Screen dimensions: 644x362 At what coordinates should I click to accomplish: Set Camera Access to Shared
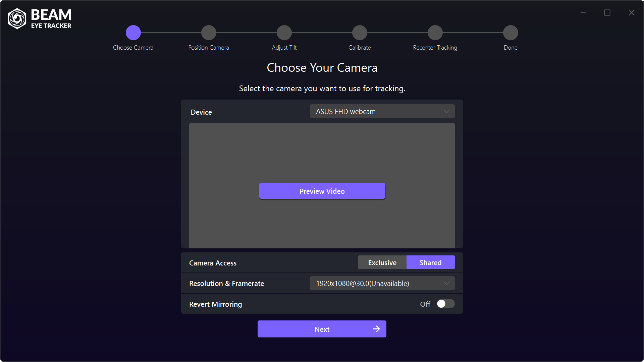click(x=431, y=262)
